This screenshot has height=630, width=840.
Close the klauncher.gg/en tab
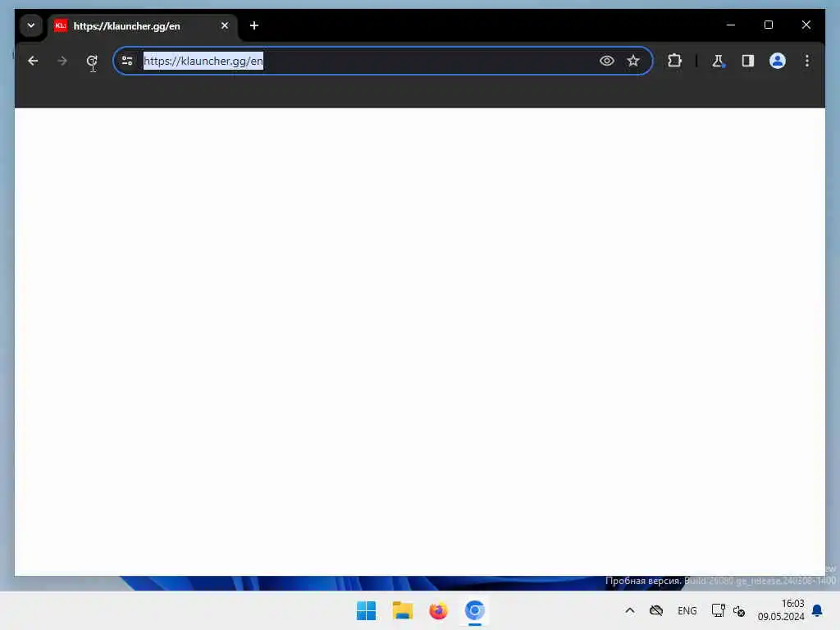(x=225, y=25)
